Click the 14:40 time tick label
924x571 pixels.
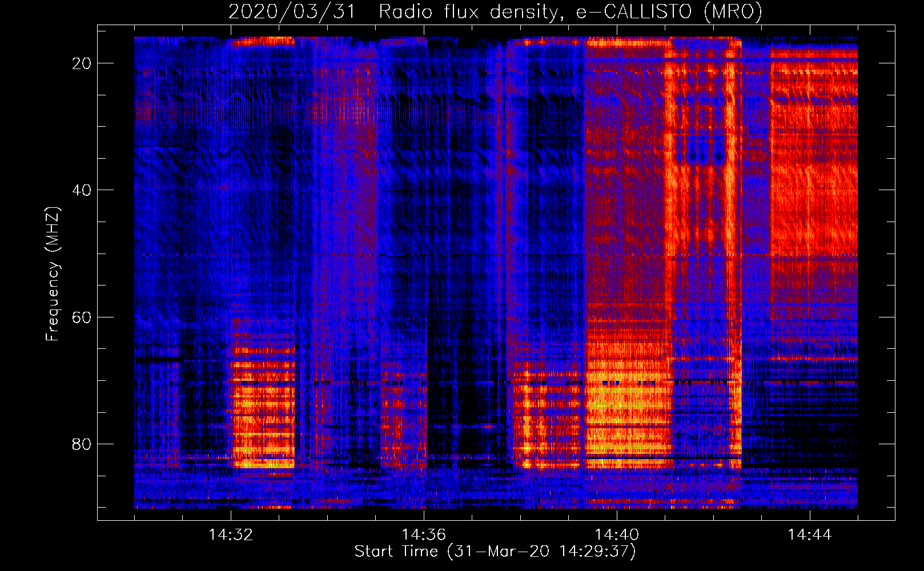(617, 535)
